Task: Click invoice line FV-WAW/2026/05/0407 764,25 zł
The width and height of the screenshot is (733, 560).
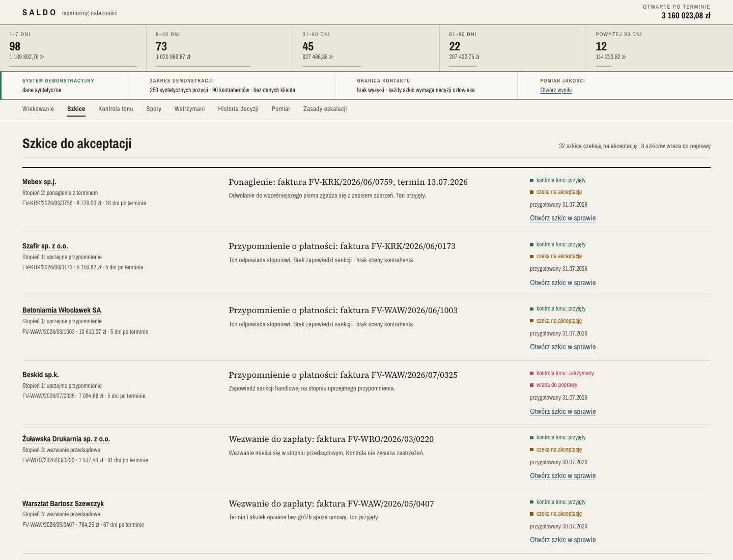Action: pyautogui.click(x=83, y=525)
